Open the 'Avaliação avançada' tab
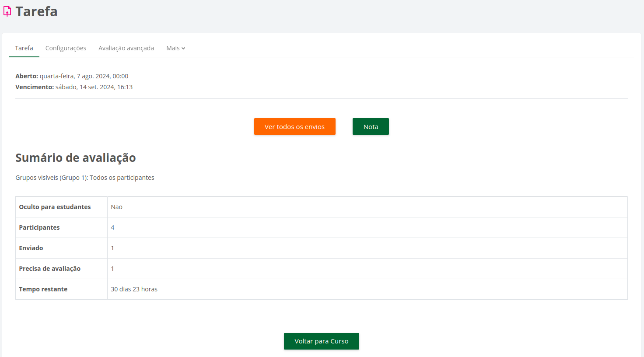The image size is (644, 357). [126, 48]
